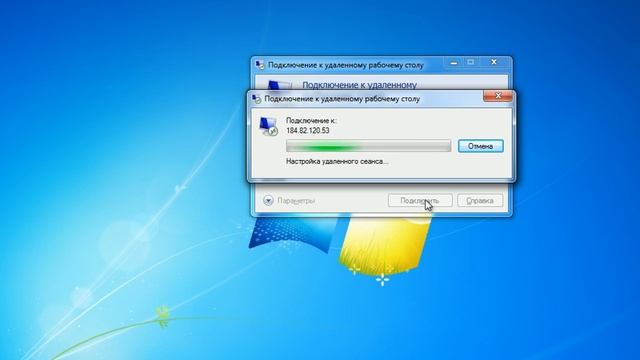Cancel the connection with Отмена button
The width and height of the screenshot is (640, 360).
tap(480, 146)
